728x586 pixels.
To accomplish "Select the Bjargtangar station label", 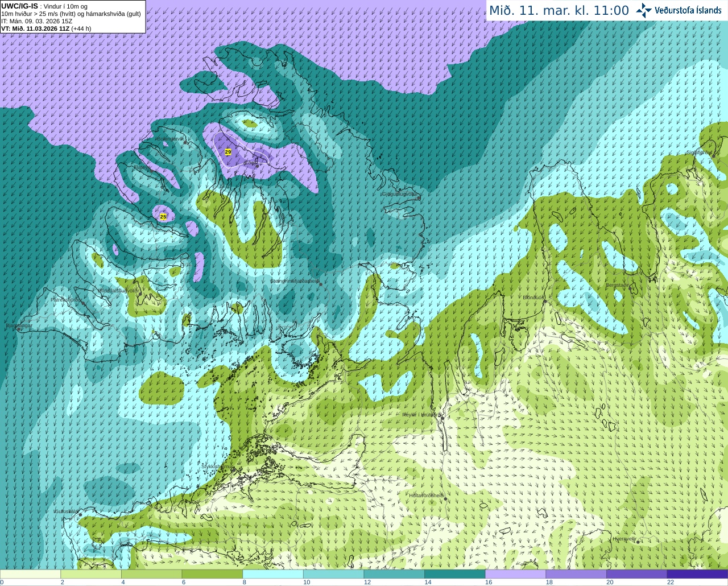I will point(19,326).
